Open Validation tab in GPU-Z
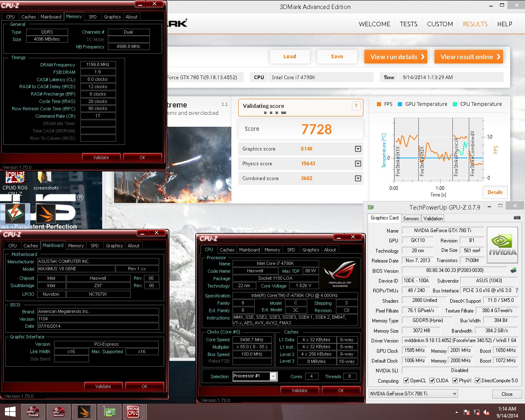This screenshot has width=525, height=420. tap(433, 219)
